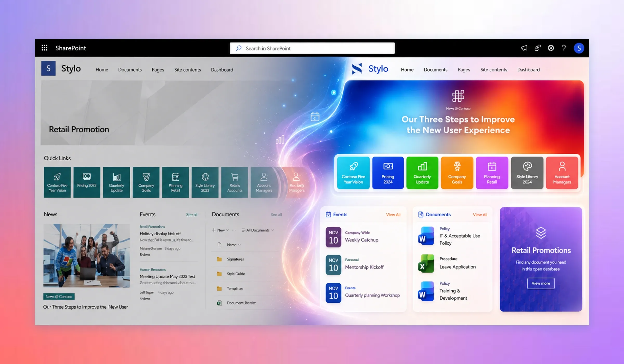
Task: Click See all next to Events
Action: tap(192, 214)
